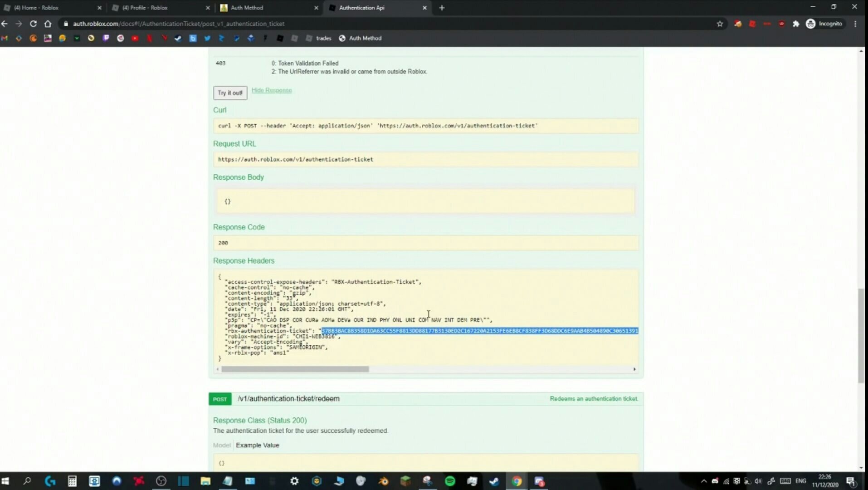Open the Windows notification center
The height and width of the screenshot is (490, 868).
[851, 481]
